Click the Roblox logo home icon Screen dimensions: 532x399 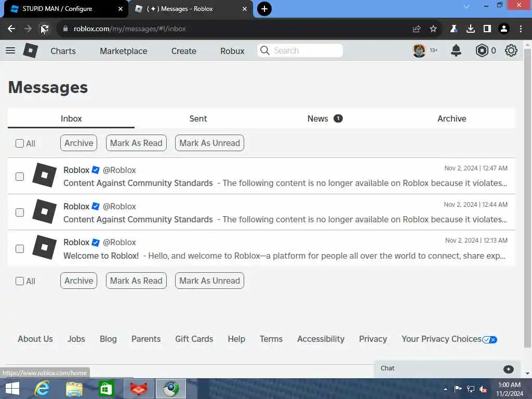(x=31, y=50)
